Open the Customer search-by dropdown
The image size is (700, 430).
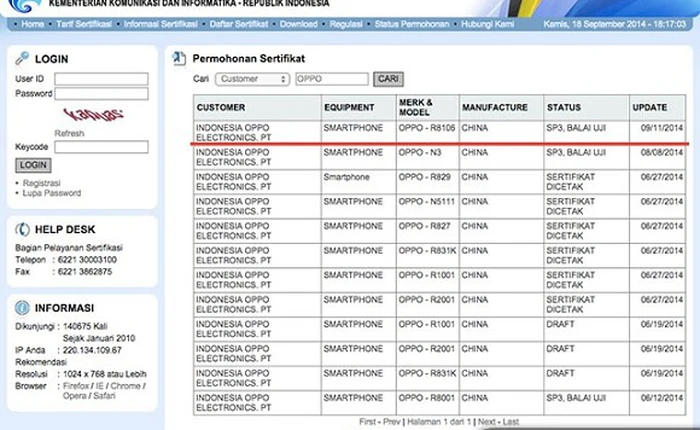[252, 79]
